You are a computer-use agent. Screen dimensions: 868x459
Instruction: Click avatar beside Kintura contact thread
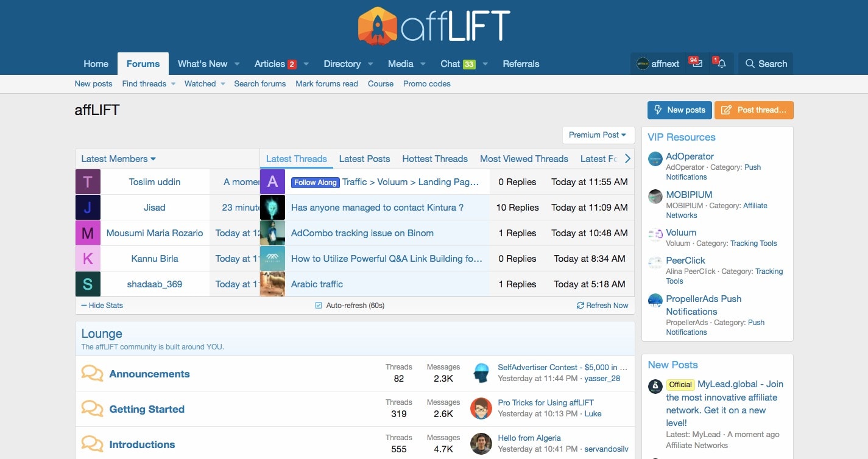[272, 207]
